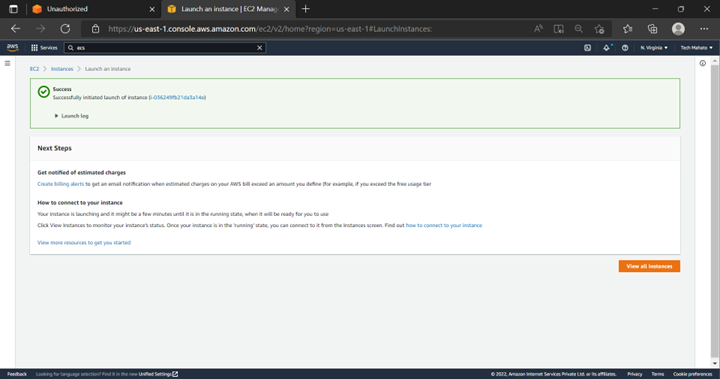The height and width of the screenshot is (379, 720).
Task: Click the green Success check icon
Action: 44,92
